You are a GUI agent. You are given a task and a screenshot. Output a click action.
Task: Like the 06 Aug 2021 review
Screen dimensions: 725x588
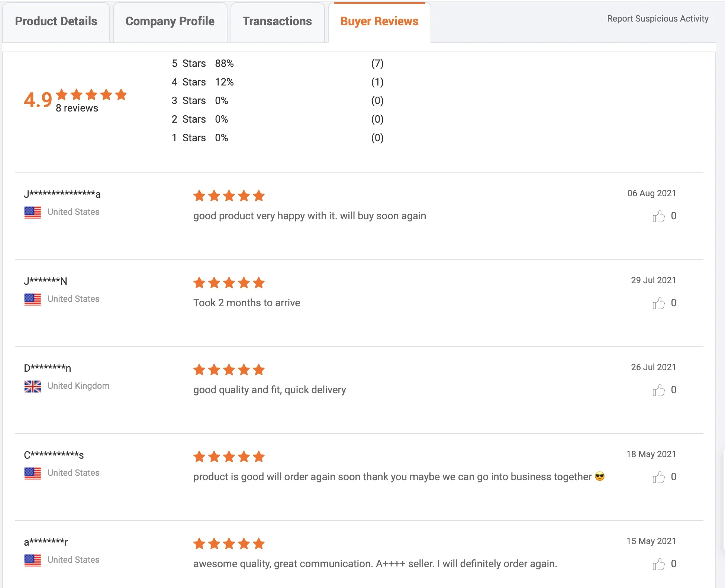pos(658,216)
